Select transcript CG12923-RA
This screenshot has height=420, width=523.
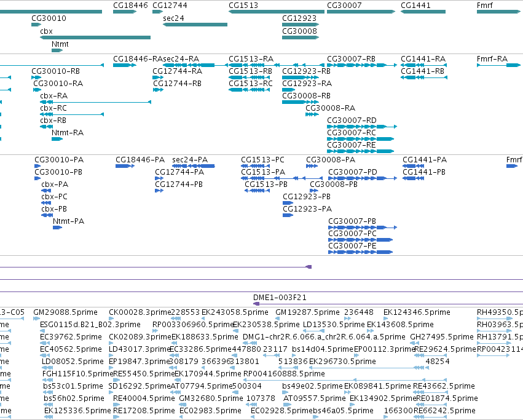[307, 84]
